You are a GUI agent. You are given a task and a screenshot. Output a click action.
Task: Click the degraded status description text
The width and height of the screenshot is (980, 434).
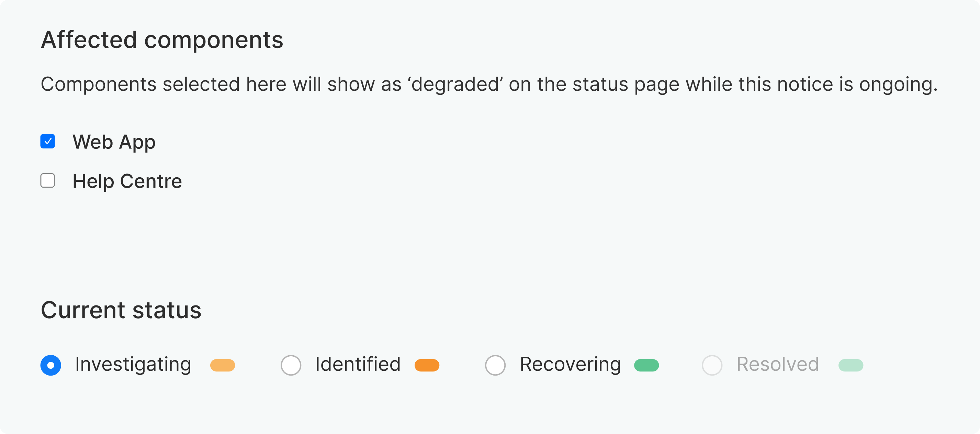click(x=489, y=85)
